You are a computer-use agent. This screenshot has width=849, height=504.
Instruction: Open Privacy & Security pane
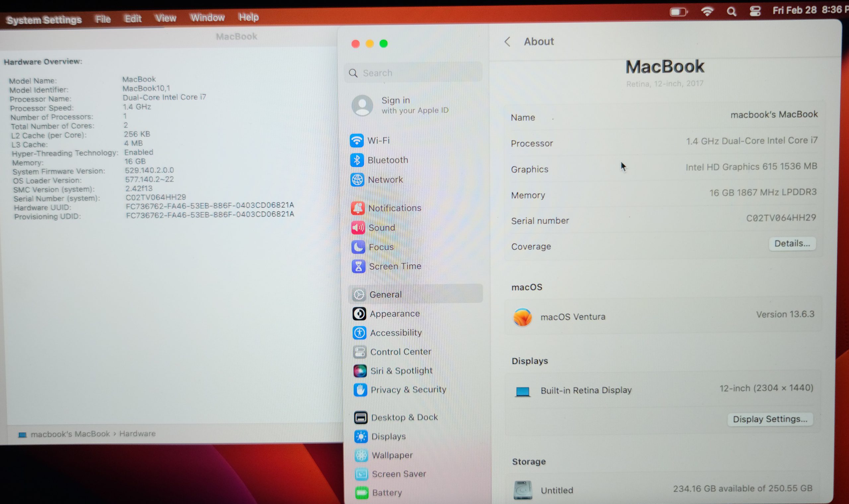408,390
